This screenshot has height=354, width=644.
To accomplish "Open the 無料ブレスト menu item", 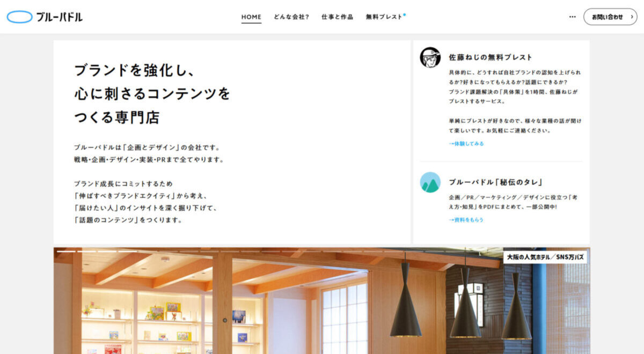I will coord(384,17).
